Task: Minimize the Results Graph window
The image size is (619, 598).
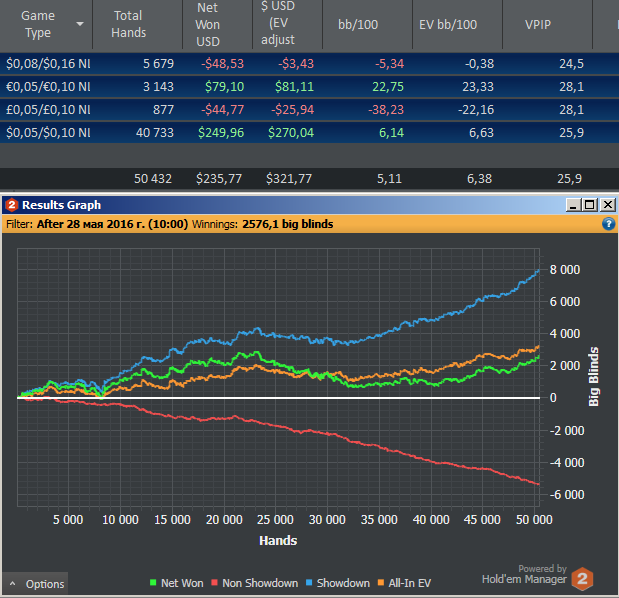Action: (574, 205)
